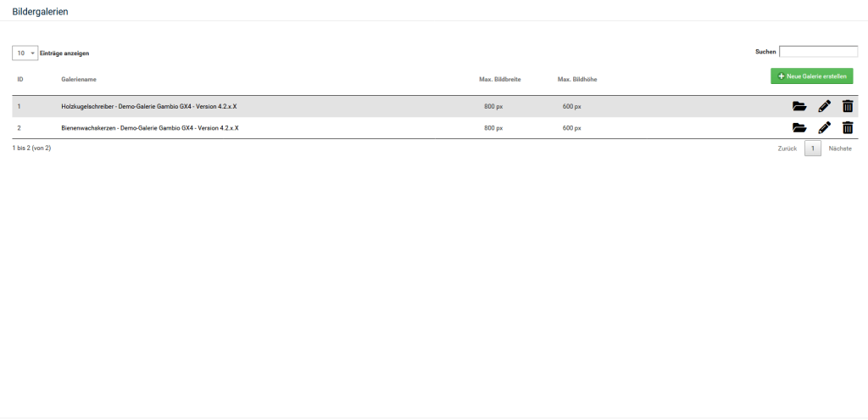Screen dimensions: 868x420
Task: Sort by the Galeriename column header
Action: click(79, 79)
